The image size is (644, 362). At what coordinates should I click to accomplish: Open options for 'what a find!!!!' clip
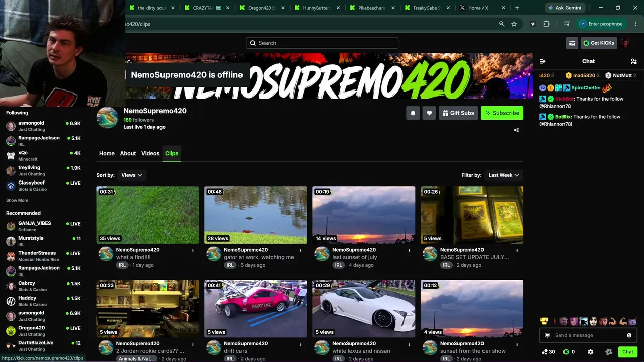coord(193,250)
